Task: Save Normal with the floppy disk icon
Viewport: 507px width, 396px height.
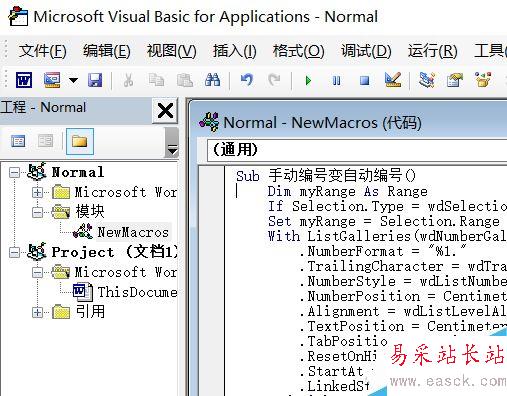Action: pos(95,80)
